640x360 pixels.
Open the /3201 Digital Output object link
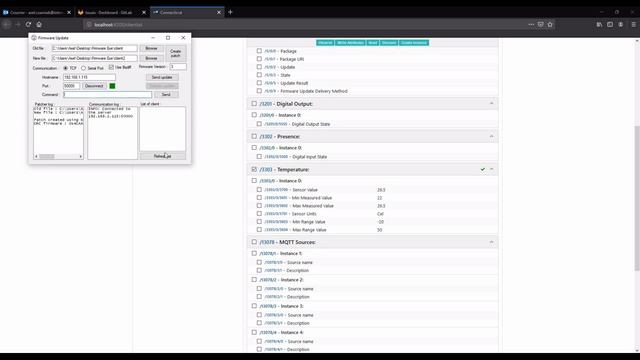[x=266, y=104]
